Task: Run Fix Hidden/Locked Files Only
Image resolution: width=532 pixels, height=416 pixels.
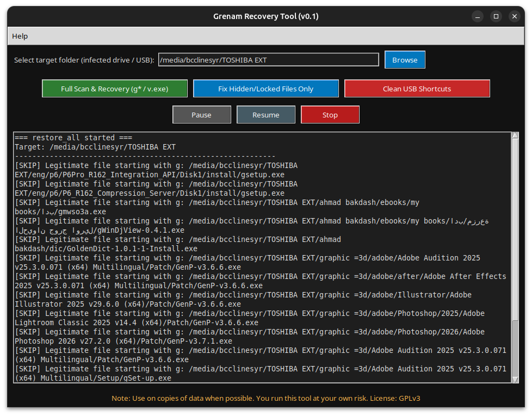Action: (x=265, y=89)
